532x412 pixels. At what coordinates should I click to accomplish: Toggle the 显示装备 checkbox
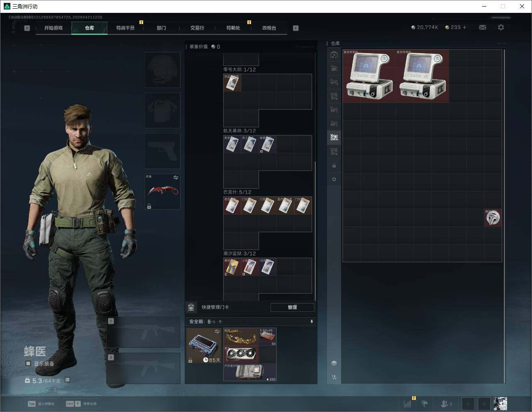[28, 363]
